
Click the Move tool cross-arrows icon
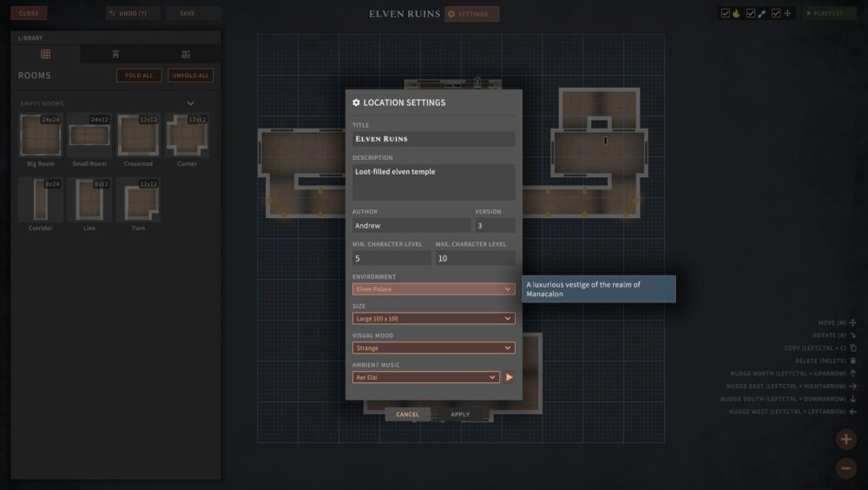(853, 322)
